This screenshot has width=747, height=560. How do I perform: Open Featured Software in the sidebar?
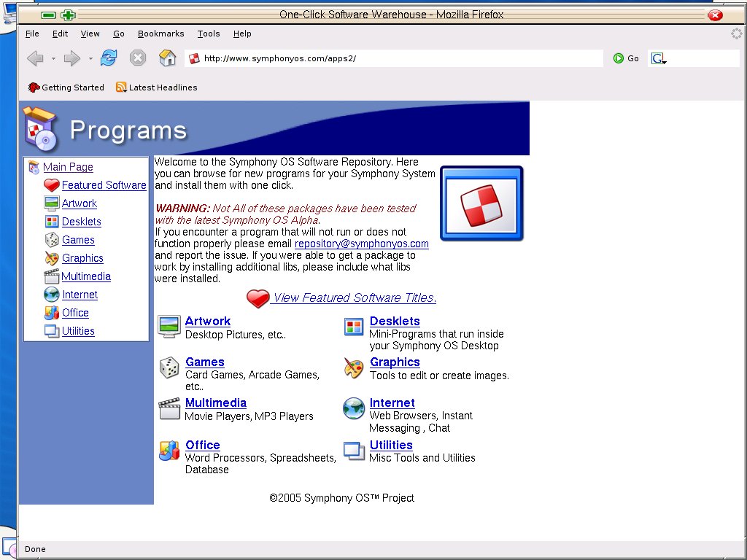coord(104,185)
